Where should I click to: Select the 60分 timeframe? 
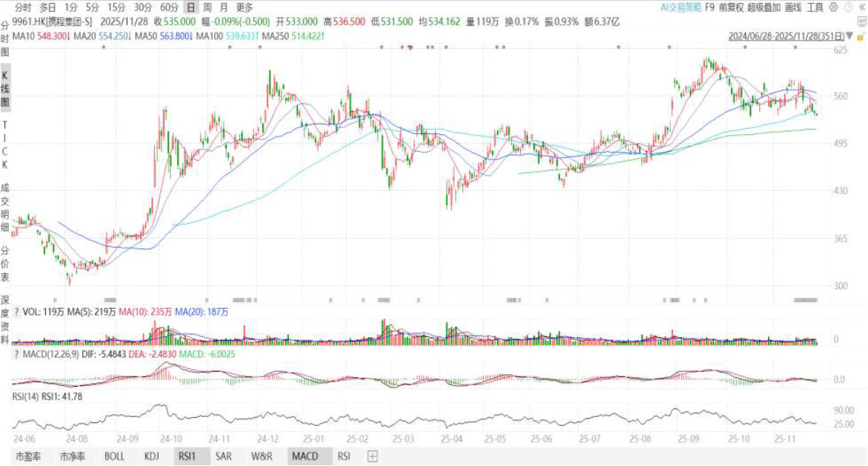pyautogui.click(x=169, y=7)
